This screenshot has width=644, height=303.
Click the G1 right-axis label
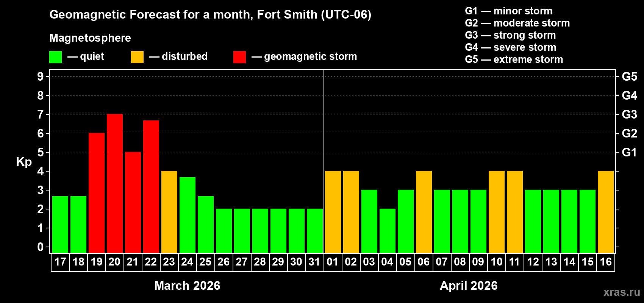tap(630, 152)
